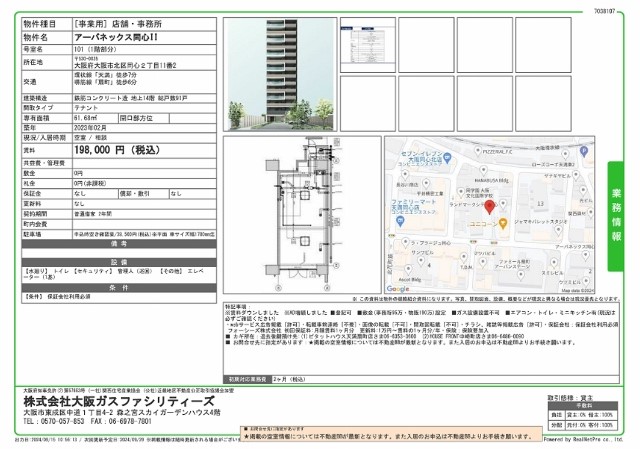Select the ラ・フラージュ同心 map pin

pyautogui.click(x=405, y=242)
